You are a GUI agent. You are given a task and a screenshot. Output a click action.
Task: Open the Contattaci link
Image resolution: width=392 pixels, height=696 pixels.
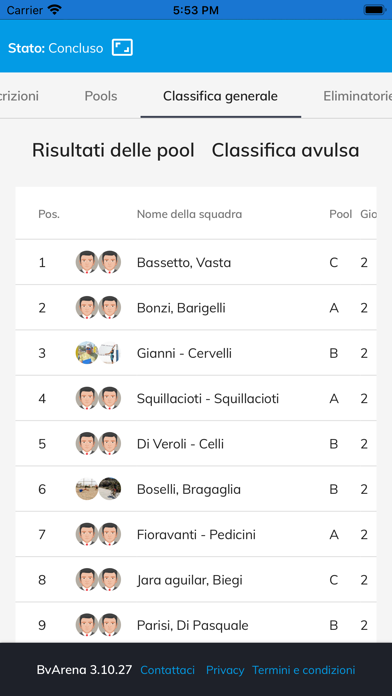point(167,670)
